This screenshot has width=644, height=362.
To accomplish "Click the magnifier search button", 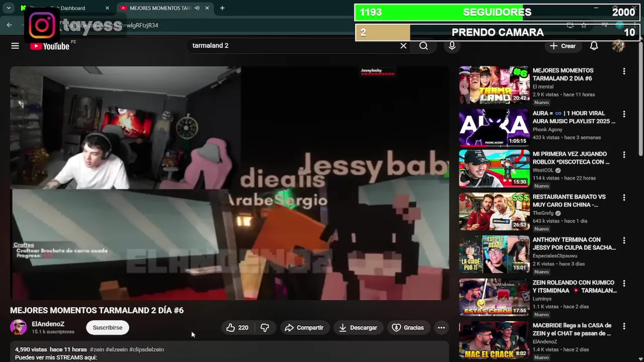I will click(424, 46).
